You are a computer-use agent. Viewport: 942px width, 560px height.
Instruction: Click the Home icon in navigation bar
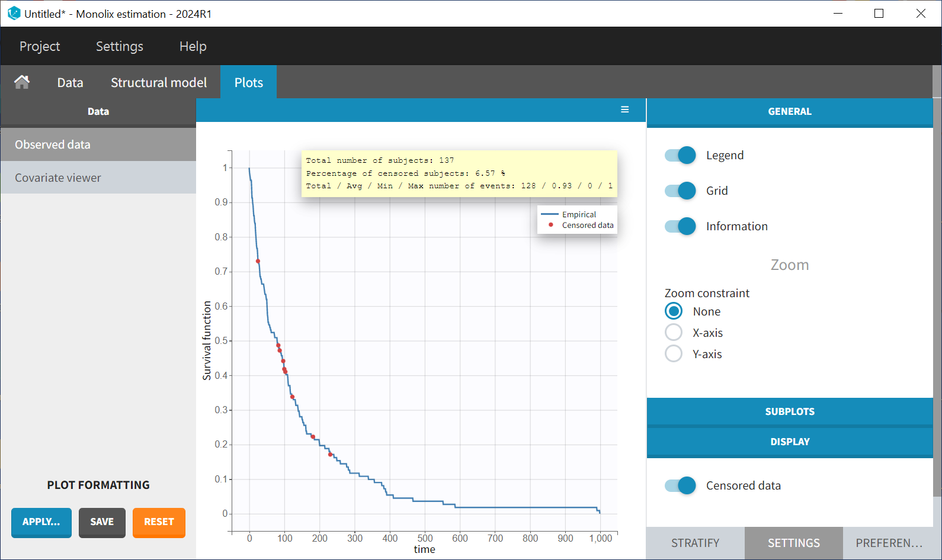pos(22,82)
